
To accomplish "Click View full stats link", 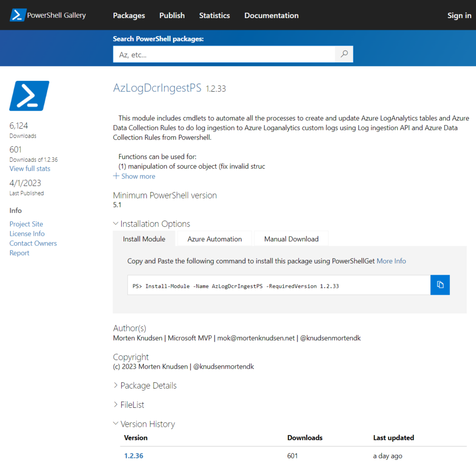I will coord(30,168).
